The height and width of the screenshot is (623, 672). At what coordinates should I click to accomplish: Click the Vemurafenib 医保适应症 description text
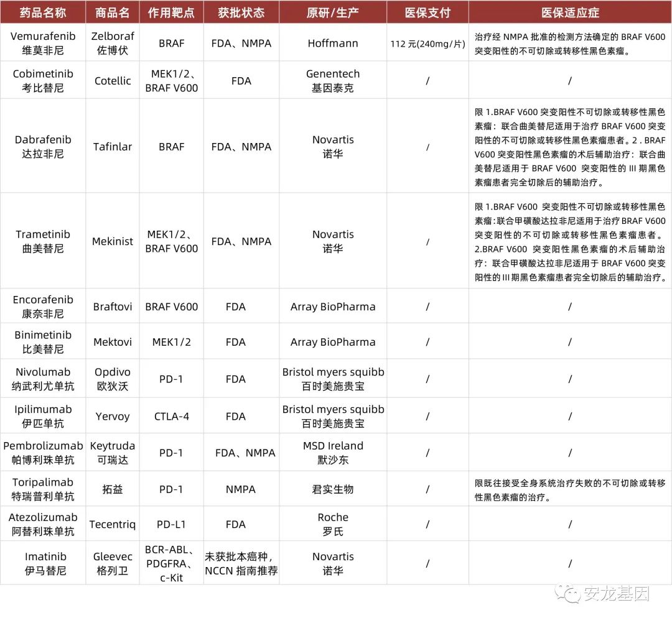[570, 44]
